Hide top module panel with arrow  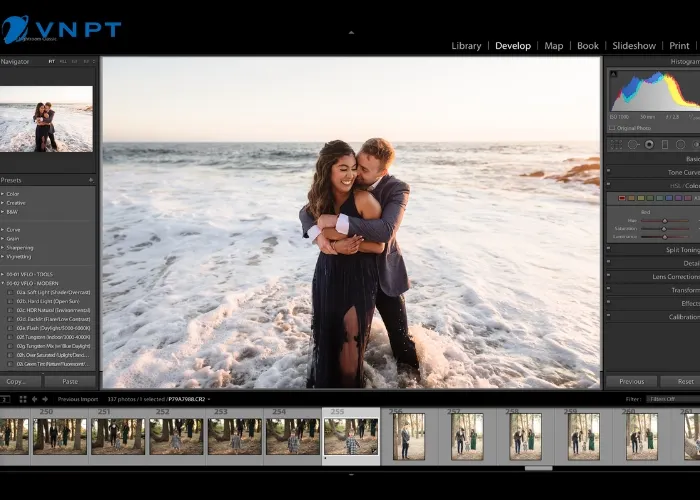click(351, 33)
